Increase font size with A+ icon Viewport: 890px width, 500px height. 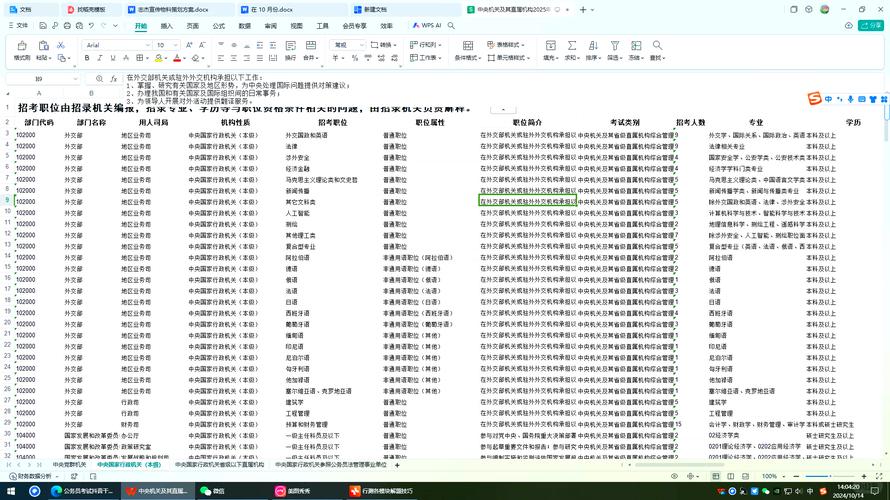[x=189, y=45]
